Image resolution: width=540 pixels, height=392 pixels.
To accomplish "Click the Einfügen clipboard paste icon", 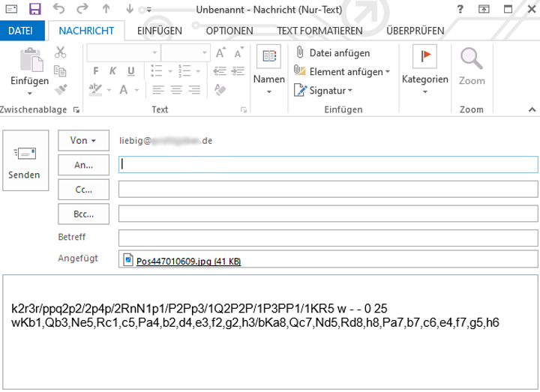I will coord(29,64).
